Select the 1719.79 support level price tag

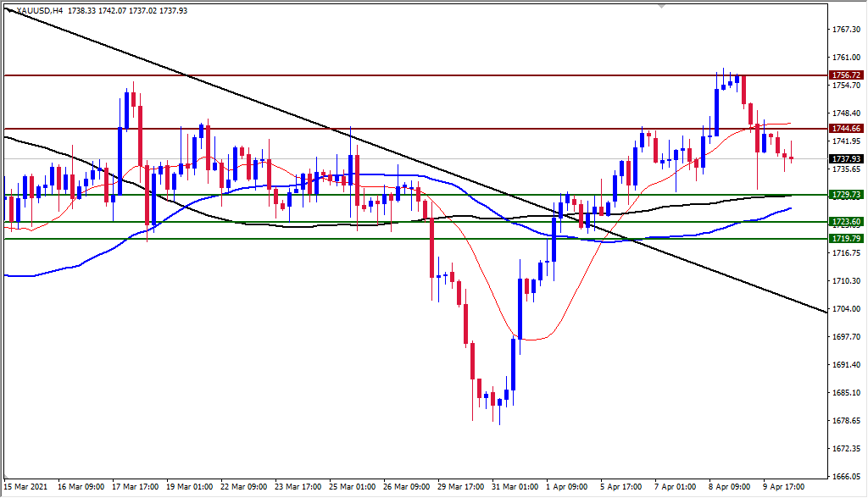pos(847,239)
